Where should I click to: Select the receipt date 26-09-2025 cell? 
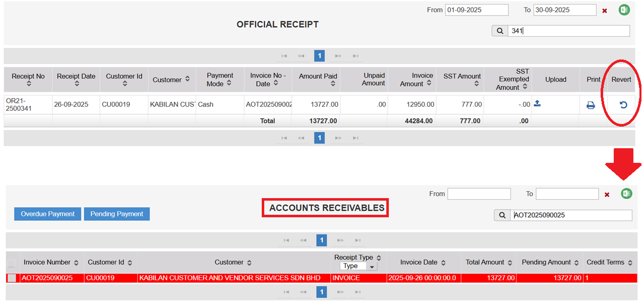pos(76,104)
